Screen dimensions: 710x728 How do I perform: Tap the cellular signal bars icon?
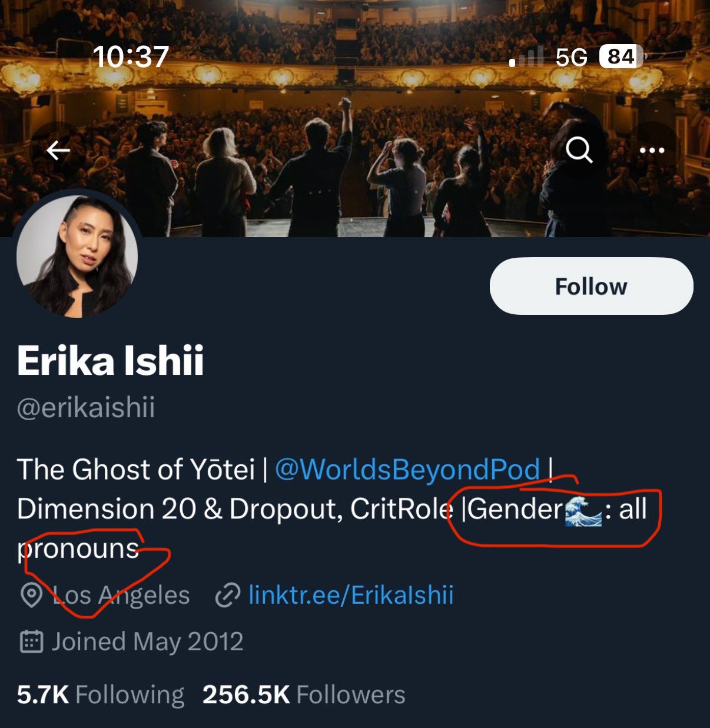(526, 58)
